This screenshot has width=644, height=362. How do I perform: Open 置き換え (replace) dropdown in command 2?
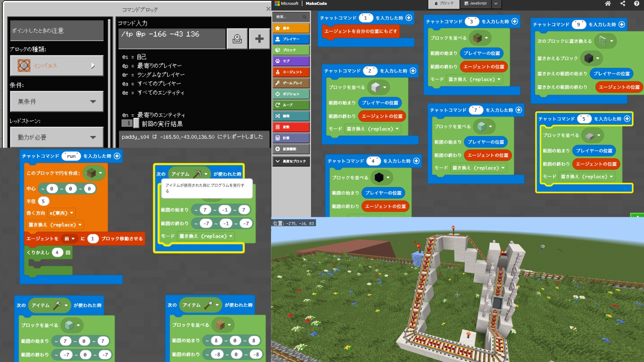pyautogui.click(x=372, y=129)
